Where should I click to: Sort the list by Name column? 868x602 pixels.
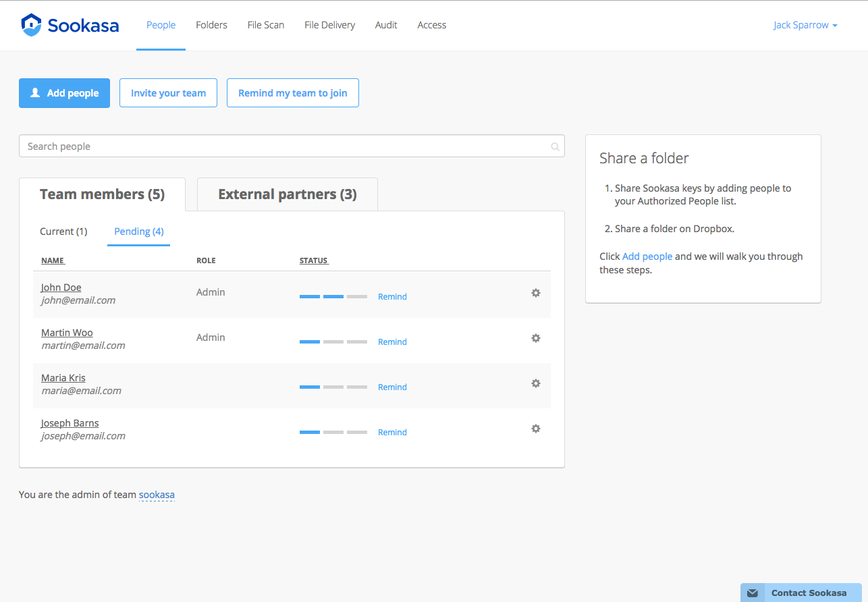53,261
